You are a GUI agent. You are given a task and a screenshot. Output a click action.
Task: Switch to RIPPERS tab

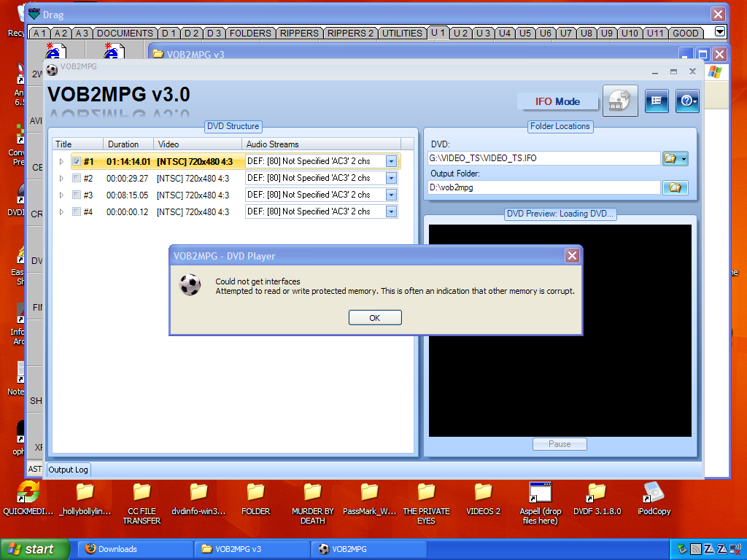[x=299, y=34]
